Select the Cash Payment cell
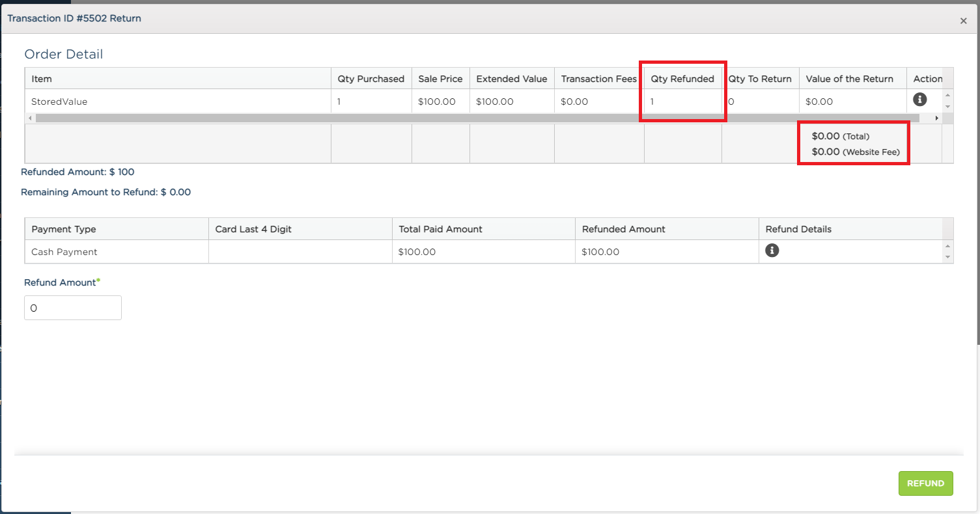 [x=117, y=252]
